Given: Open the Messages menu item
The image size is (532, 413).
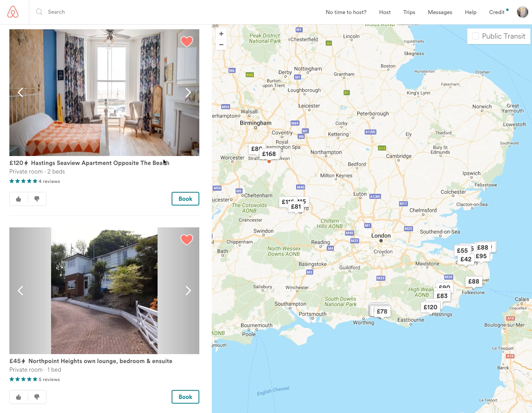Looking at the screenshot, I should pos(440,12).
